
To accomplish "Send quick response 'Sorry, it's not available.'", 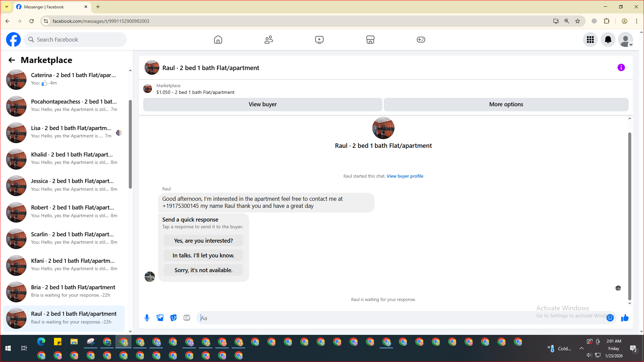I will click(203, 270).
